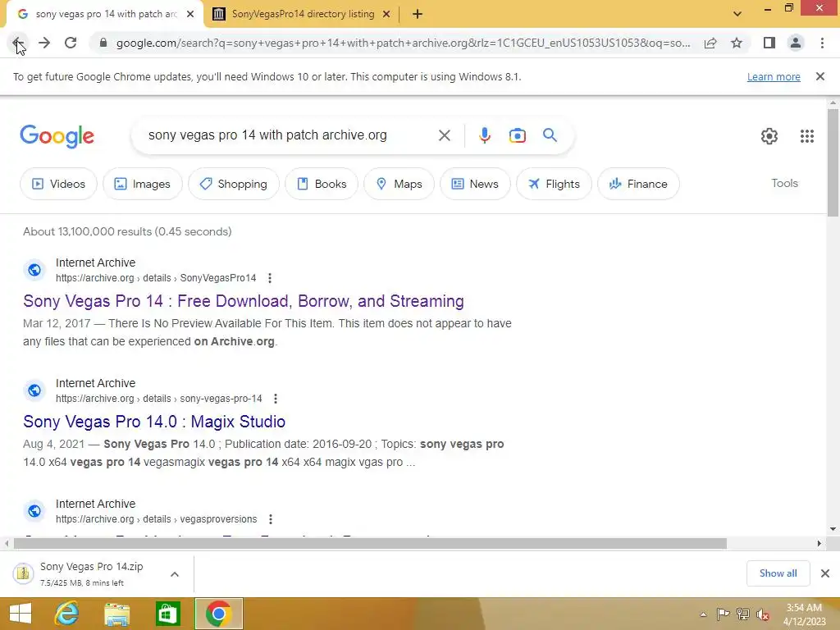Click Sony Vegas Pro 14.zip download icon
Image resolution: width=840 pixels, height=630 pixels.
(23, 573)
